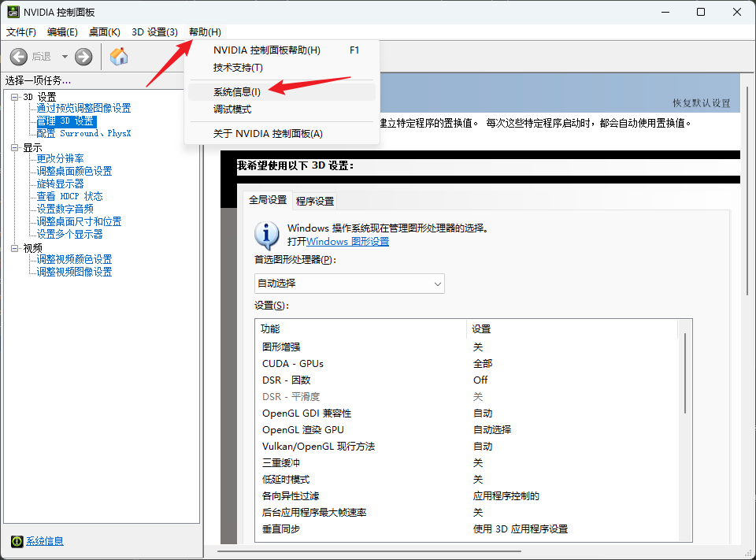The image size is (756, 560).
Task: Open 设置数字音频
Action: [x=65, y=209]
